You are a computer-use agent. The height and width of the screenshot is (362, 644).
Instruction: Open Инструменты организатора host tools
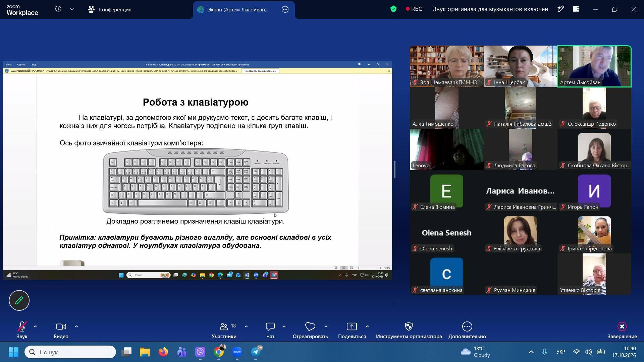click(409, 330)
